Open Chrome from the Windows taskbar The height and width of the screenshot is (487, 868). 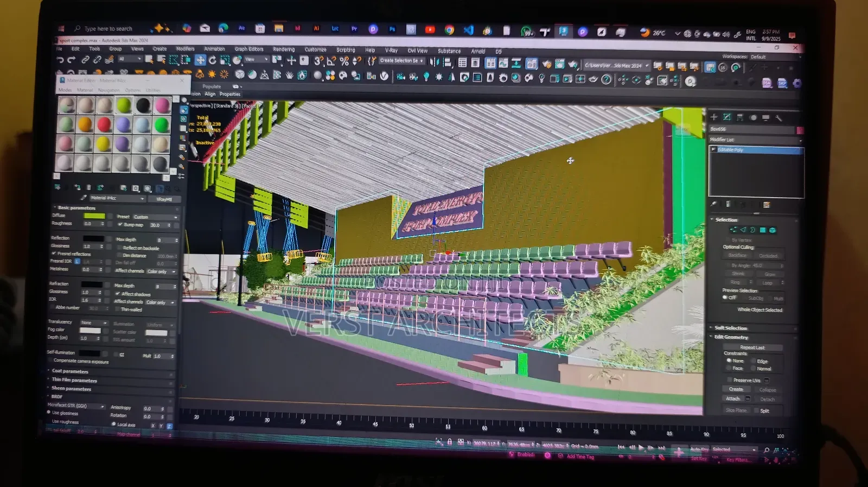pos(449,30)
